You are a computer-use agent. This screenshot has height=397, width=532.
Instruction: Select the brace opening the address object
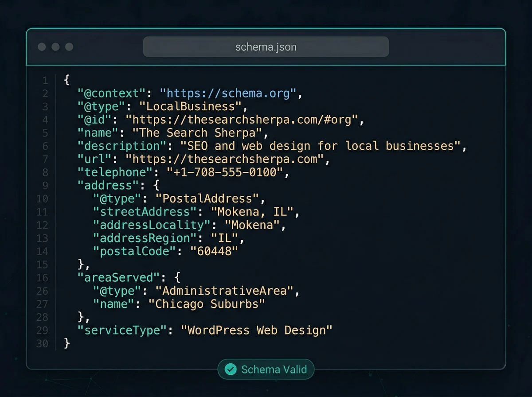pos(155,185)
